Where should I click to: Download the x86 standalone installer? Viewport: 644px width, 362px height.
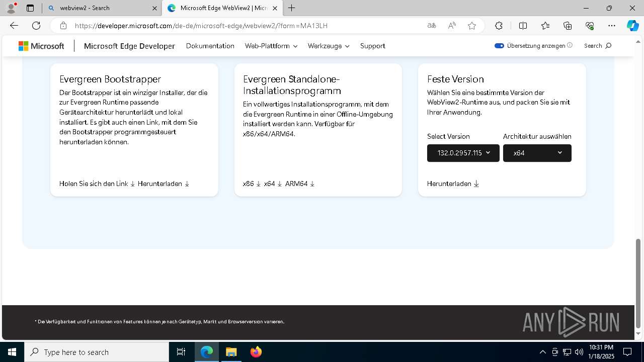pyautogui.click(x=252, y=184)
